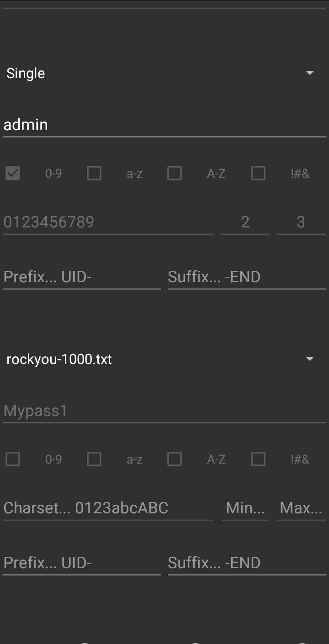Image resolution: width=329 pixels, height=644 pixels.
Task: Click the Min... length field
Action: click(x=245, y=508)
